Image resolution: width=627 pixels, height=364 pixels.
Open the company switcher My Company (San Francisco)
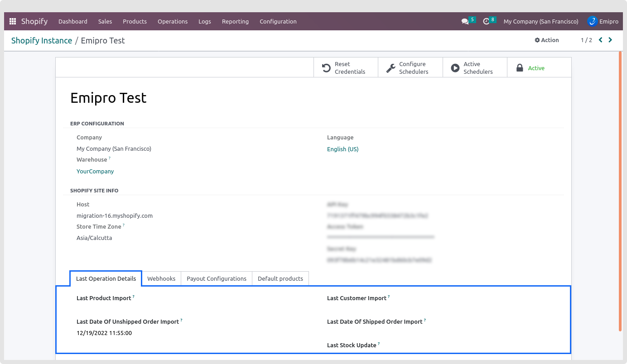pos(541,21)
